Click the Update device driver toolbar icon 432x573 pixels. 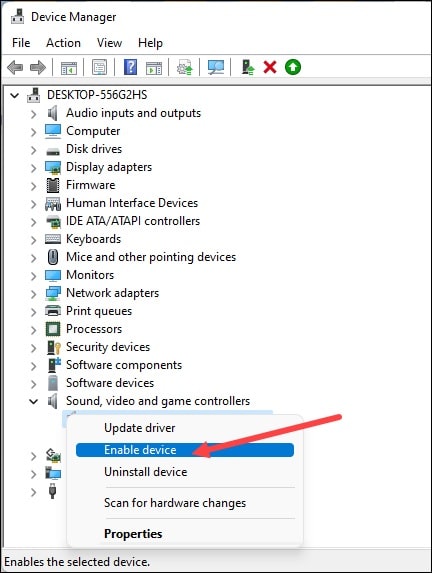click(x=248, y=67)
